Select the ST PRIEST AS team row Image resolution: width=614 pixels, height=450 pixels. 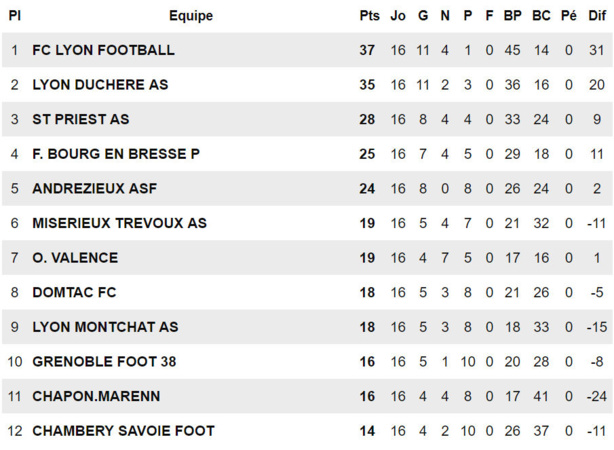81,119
